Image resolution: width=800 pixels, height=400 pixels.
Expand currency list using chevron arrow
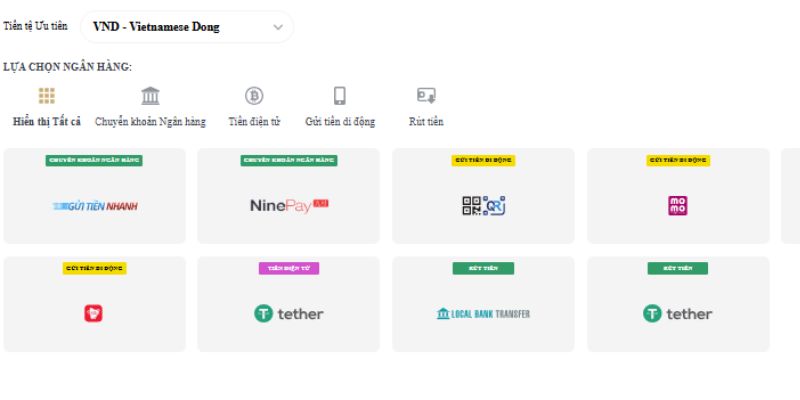tap(278, 28)
